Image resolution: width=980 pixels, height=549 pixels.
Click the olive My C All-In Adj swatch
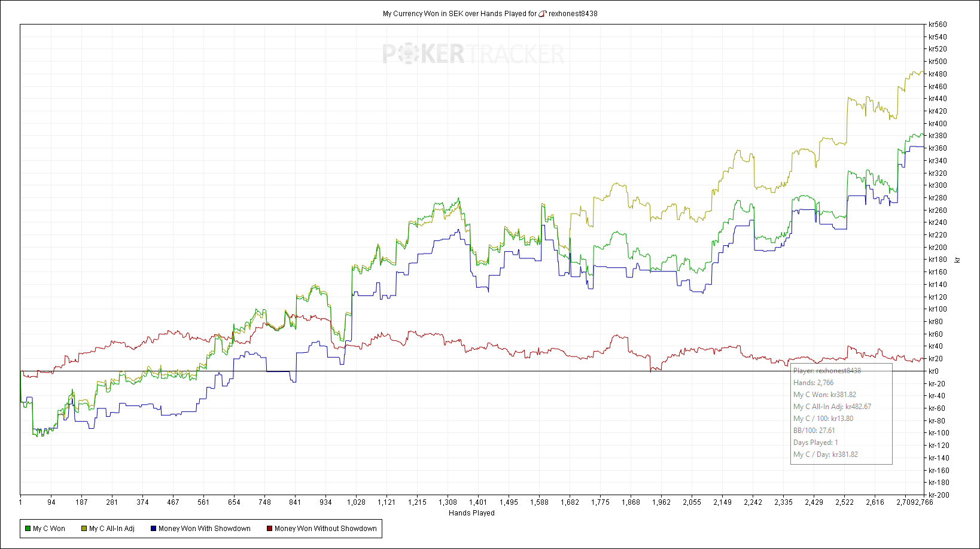click(84, 529)
